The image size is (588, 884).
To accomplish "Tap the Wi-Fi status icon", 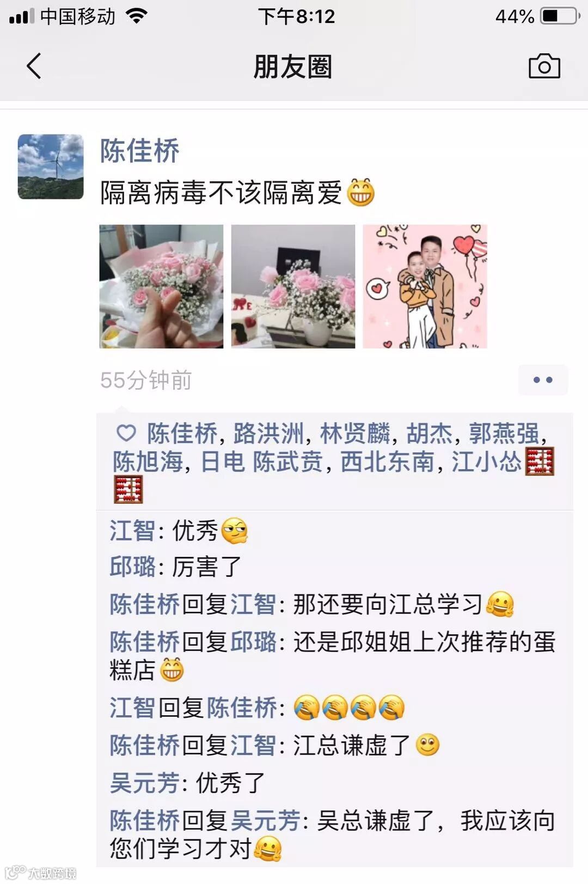I will (x=137, y=16).
